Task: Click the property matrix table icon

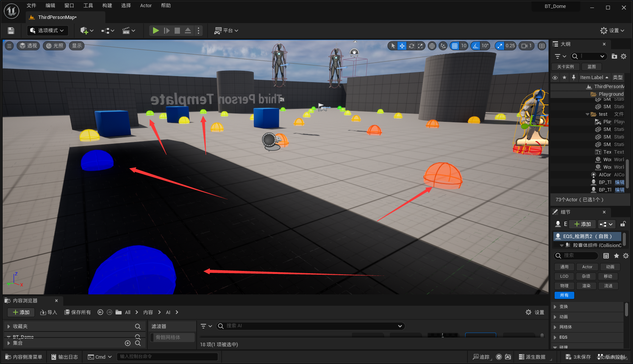Action: 606,256
